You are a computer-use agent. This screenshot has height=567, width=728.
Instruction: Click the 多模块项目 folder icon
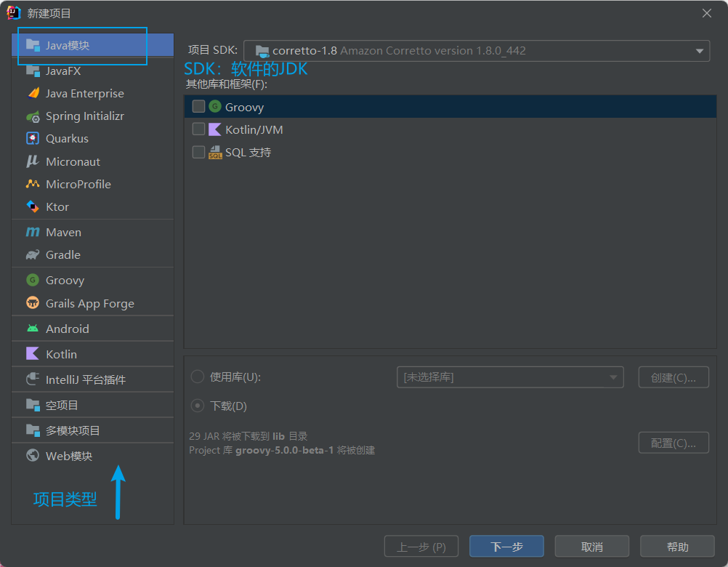(33, 430)
